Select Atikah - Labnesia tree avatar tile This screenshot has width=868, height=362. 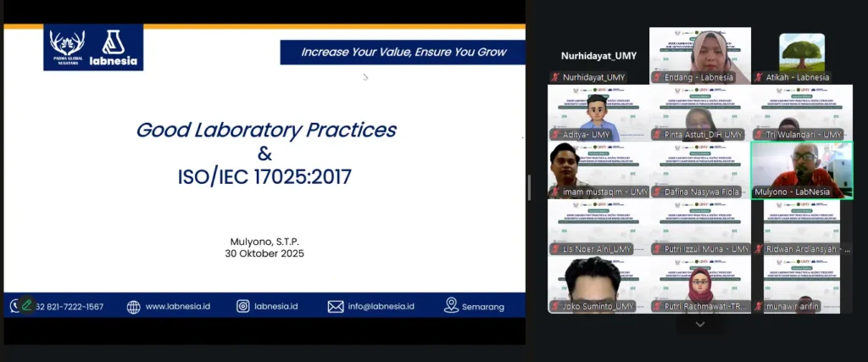point(801,56)
